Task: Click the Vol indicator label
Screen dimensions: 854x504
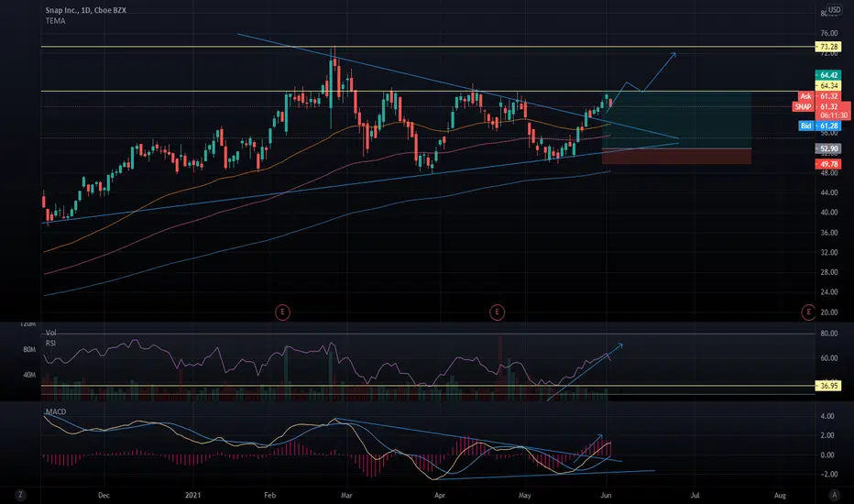Action: 50,333
